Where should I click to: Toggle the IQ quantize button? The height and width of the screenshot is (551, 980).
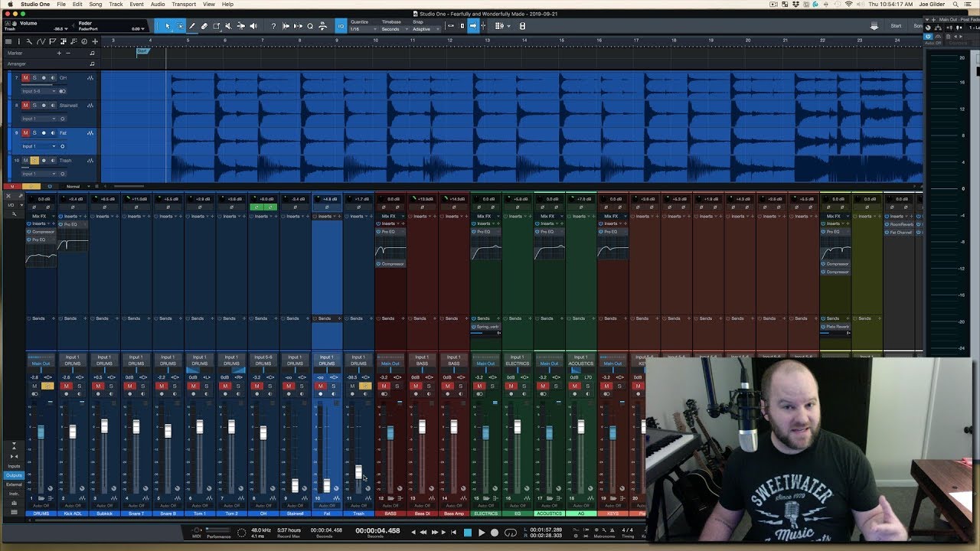pyautogui.click(x=341, y=26)
